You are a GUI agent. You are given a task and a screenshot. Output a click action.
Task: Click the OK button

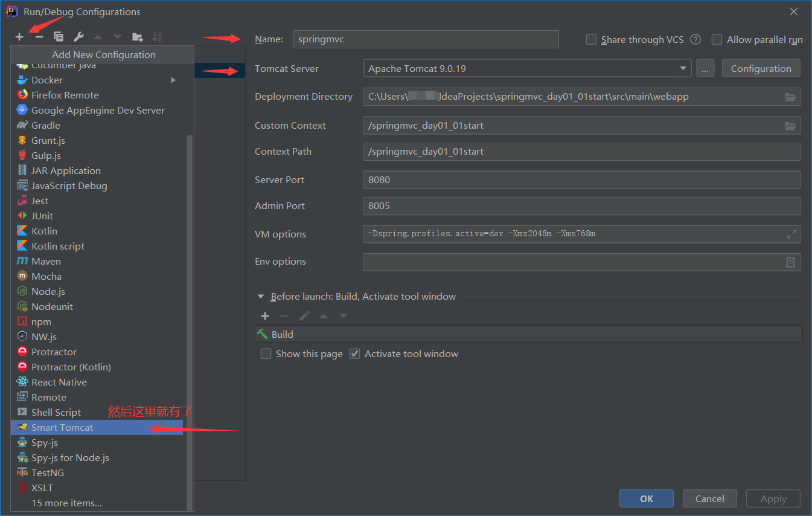click(x=647, y=498)
